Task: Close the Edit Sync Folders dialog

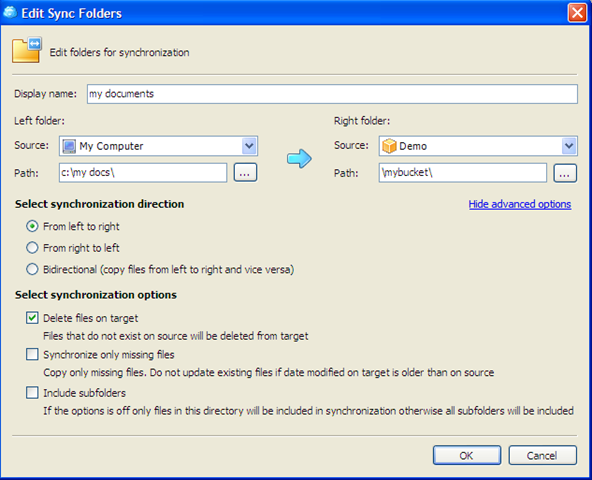Action: (577, 13)
